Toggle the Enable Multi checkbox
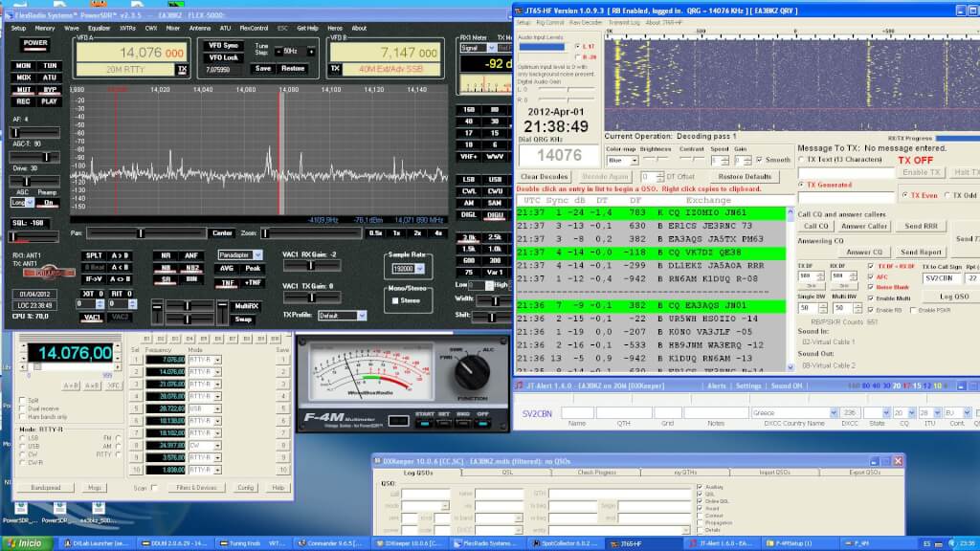Screen dimensions: 980x551 click(871, 298)
